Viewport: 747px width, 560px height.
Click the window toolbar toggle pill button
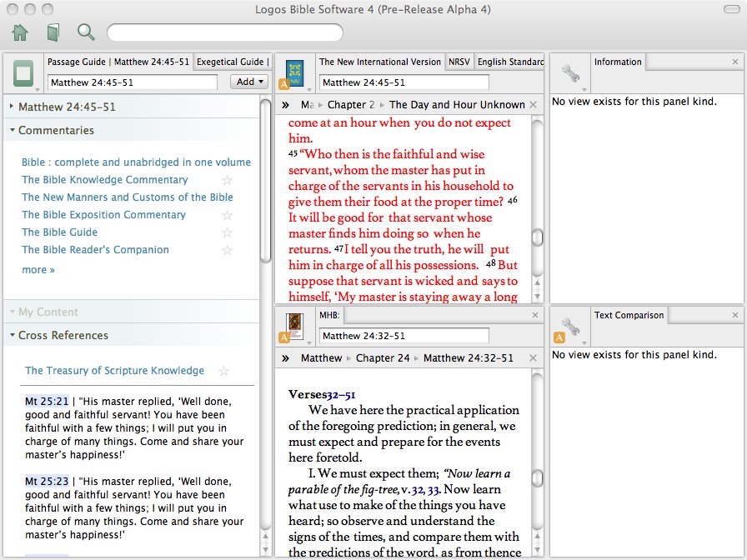coord(731,9)
